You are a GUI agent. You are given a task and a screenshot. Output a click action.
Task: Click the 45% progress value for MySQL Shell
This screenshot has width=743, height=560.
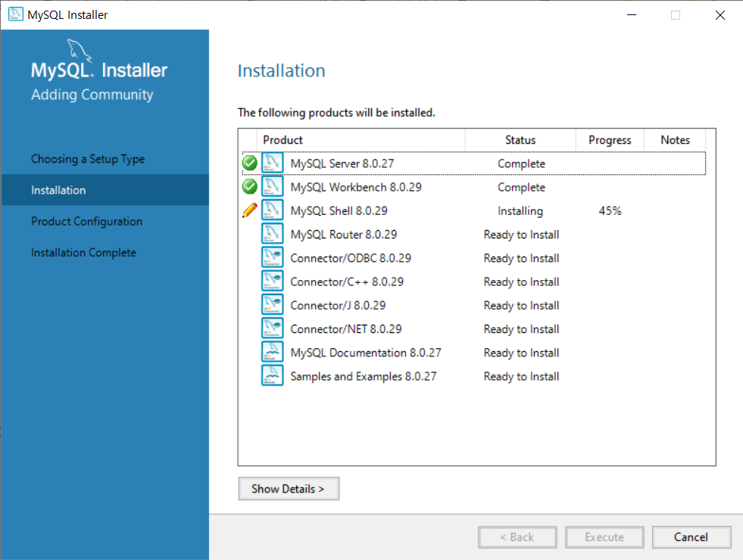610,211
